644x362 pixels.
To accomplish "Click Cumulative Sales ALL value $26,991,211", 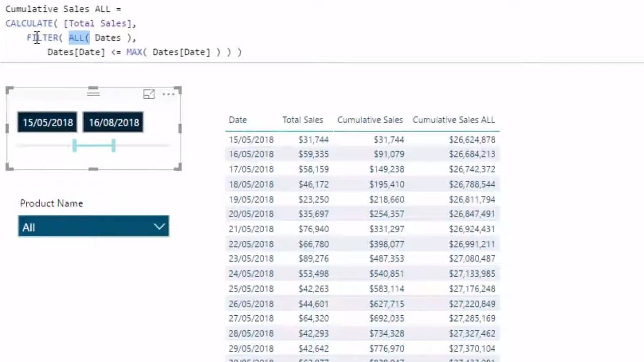I will 472,244.
